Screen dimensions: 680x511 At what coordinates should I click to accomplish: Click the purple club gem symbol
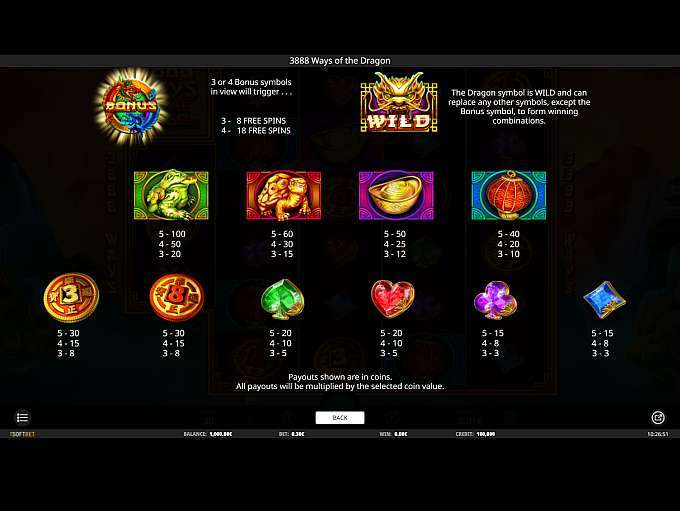(495, 299)
